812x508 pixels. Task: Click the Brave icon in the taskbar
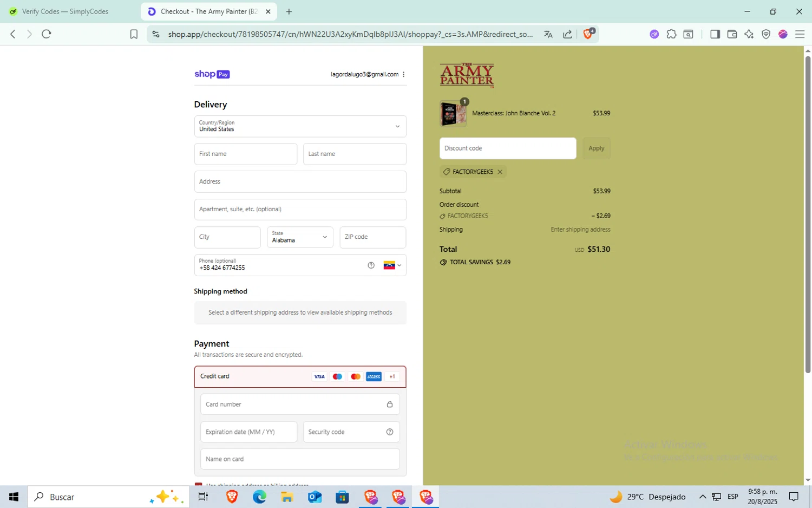[232, 497]
